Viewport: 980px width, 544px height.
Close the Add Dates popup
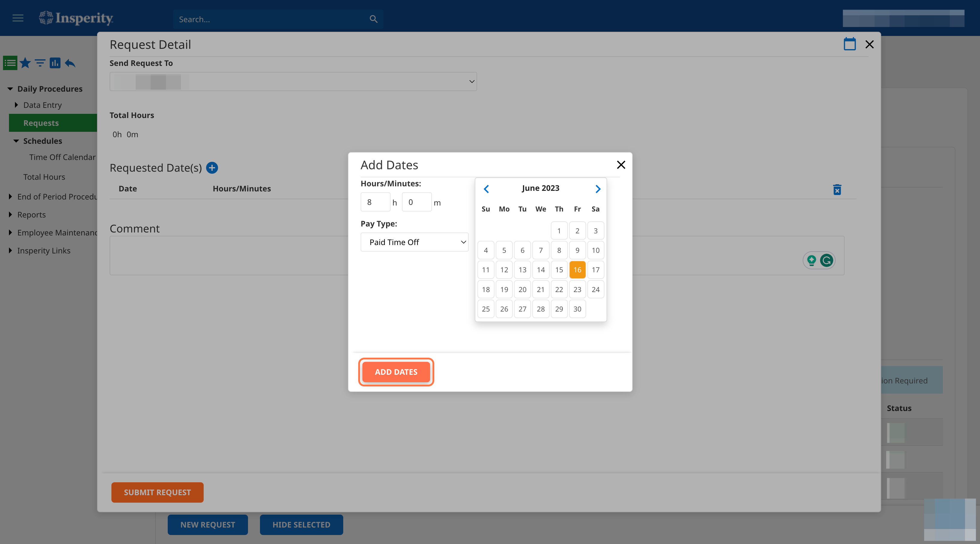(x=621, y=165)
